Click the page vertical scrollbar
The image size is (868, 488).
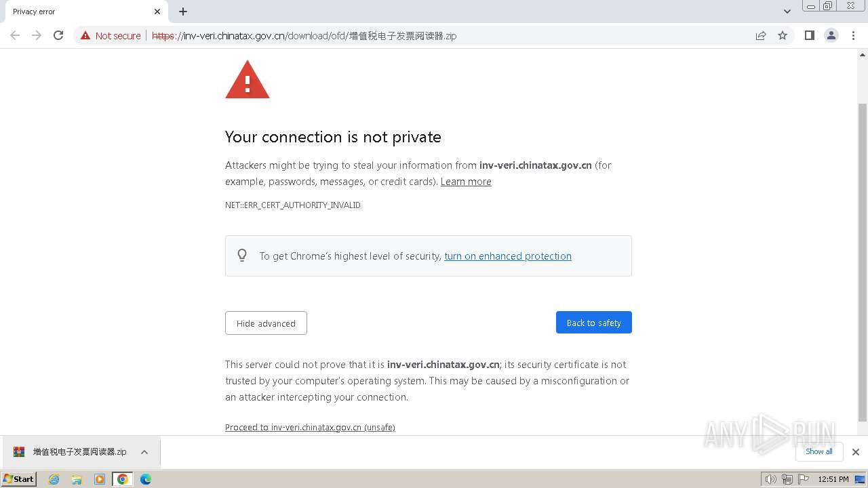(x=863, y=261)
